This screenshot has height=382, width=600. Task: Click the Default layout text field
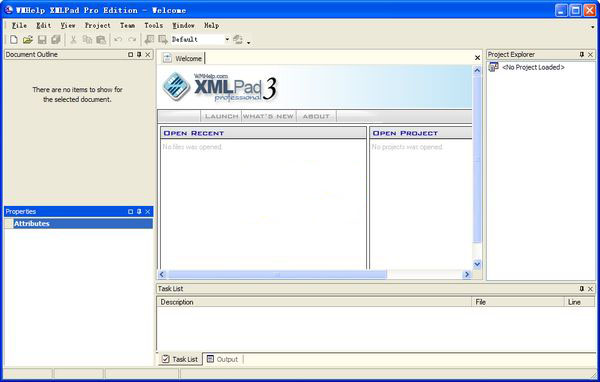point(197,39)
